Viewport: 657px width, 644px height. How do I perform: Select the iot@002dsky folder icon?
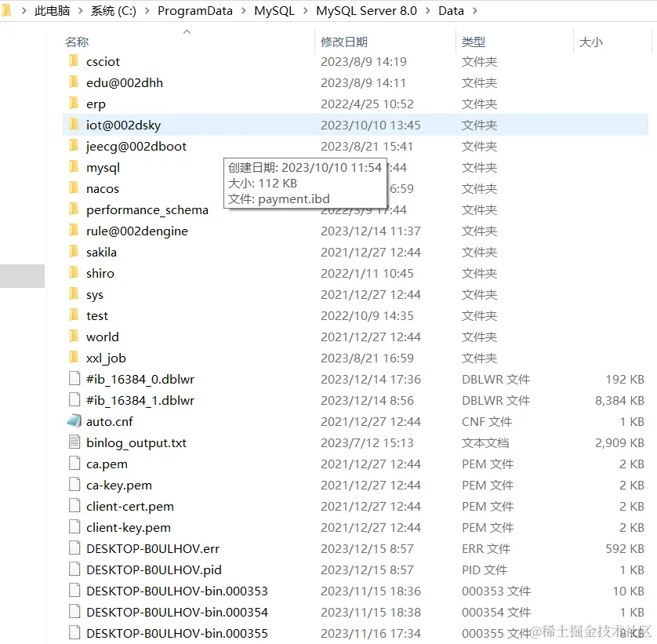pos(74,125)
